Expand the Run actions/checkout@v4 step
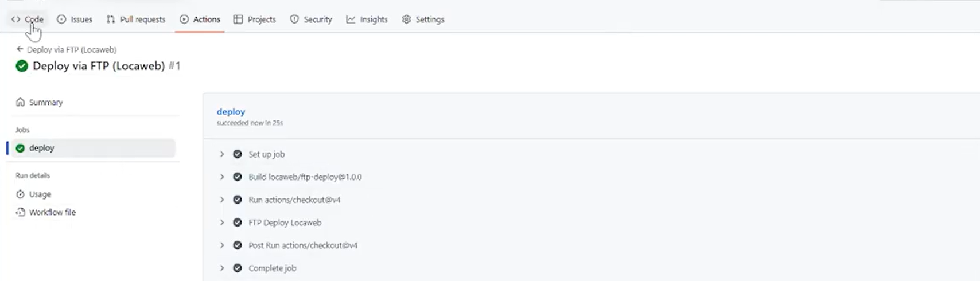This screenshot has width=980, height=281. tap(222, 200)
